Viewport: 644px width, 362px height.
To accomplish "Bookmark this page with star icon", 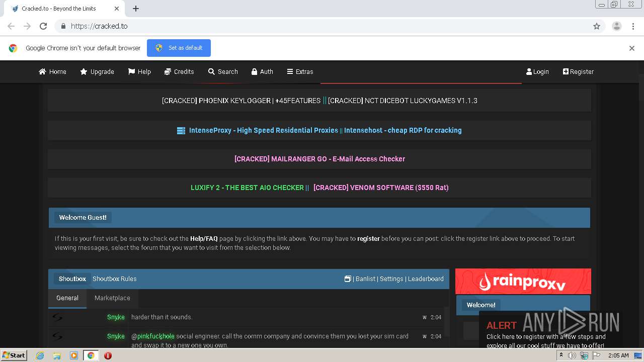I will coord(597,26).
